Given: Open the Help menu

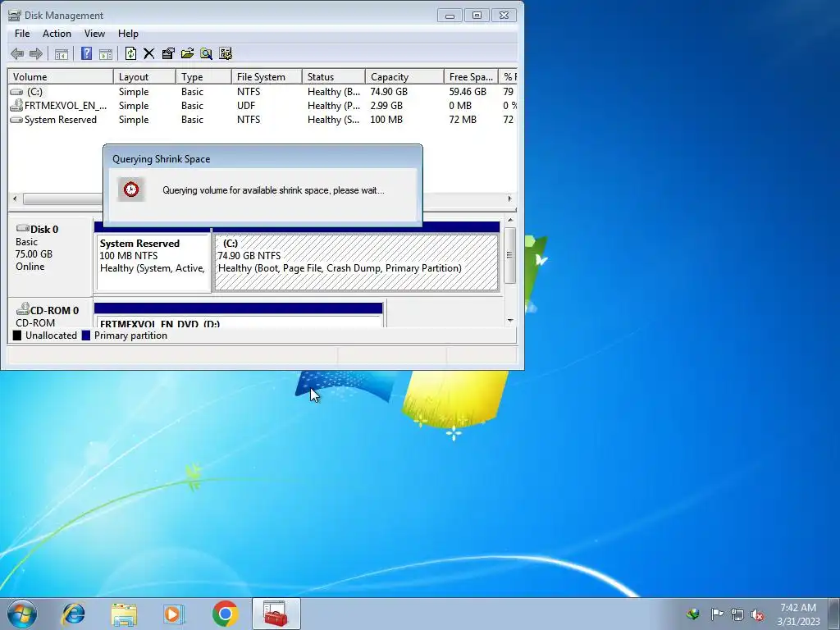Looking at the screenshot, I should point(128,33).
